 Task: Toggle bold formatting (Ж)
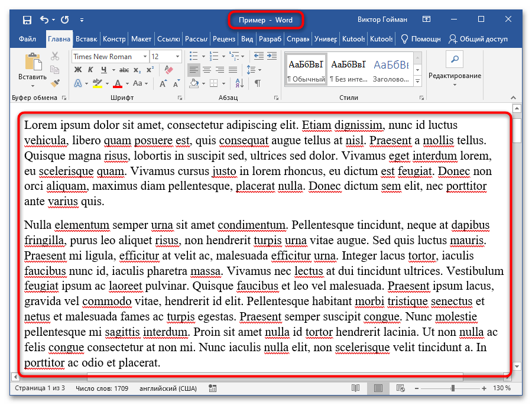pos(78,70)
